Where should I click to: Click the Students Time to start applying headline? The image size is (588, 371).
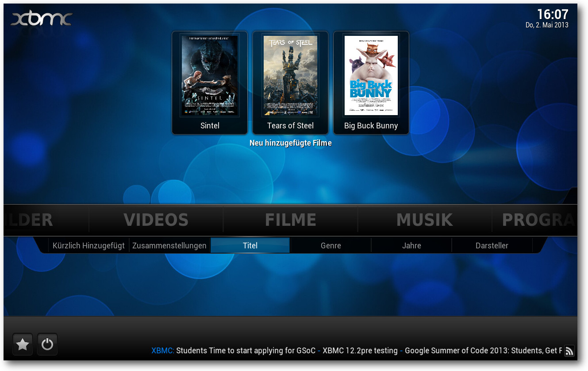pos(246,351)
